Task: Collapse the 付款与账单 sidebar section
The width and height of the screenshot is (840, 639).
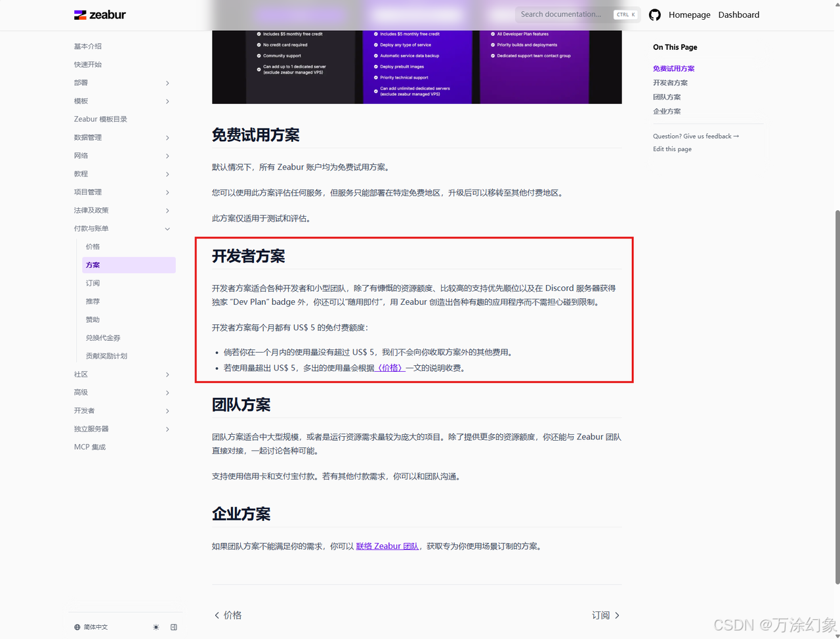Action: [x=122, y=229]
